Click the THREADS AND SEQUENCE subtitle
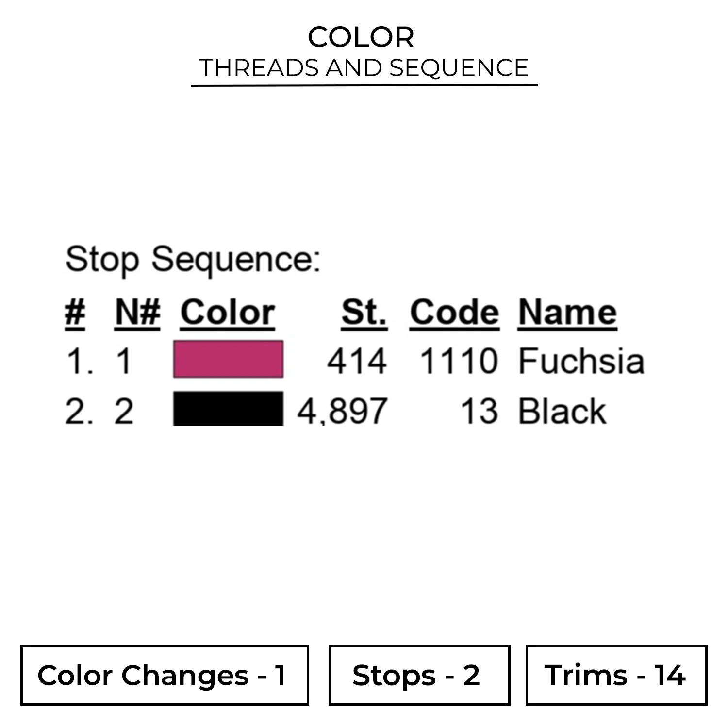The image size is (728, 728). tap(364, 67)
